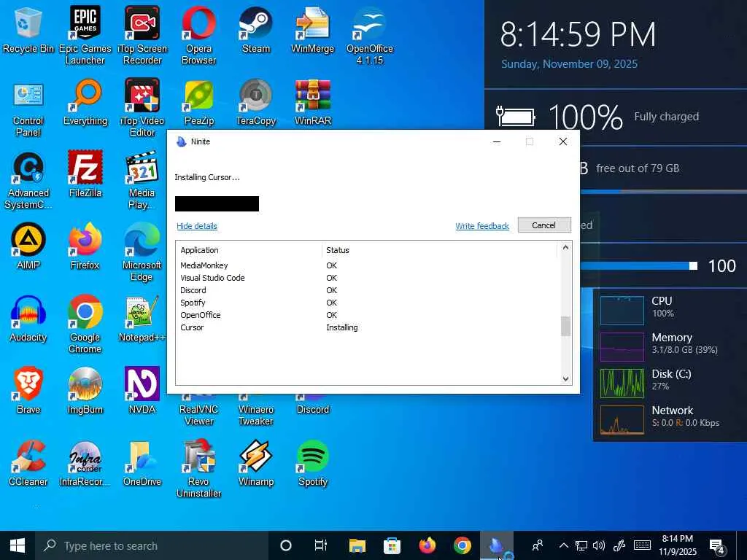Select the Everything search icon
This screenshot has width=747, height=560.
[85, 102]
